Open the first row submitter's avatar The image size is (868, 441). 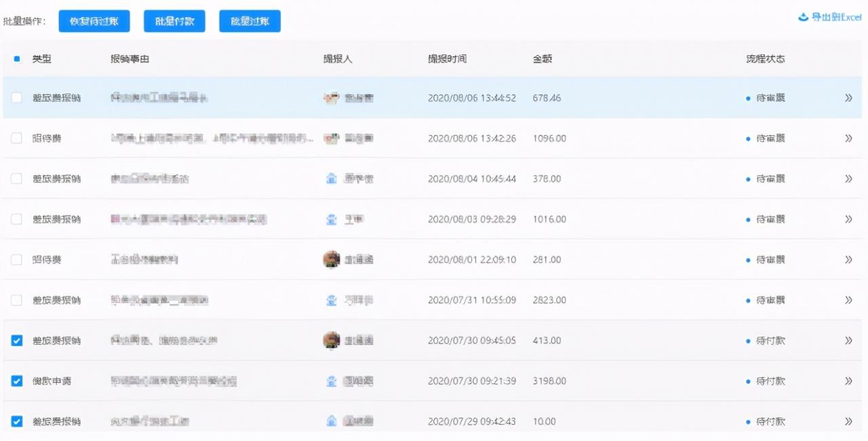click(332, 98)
